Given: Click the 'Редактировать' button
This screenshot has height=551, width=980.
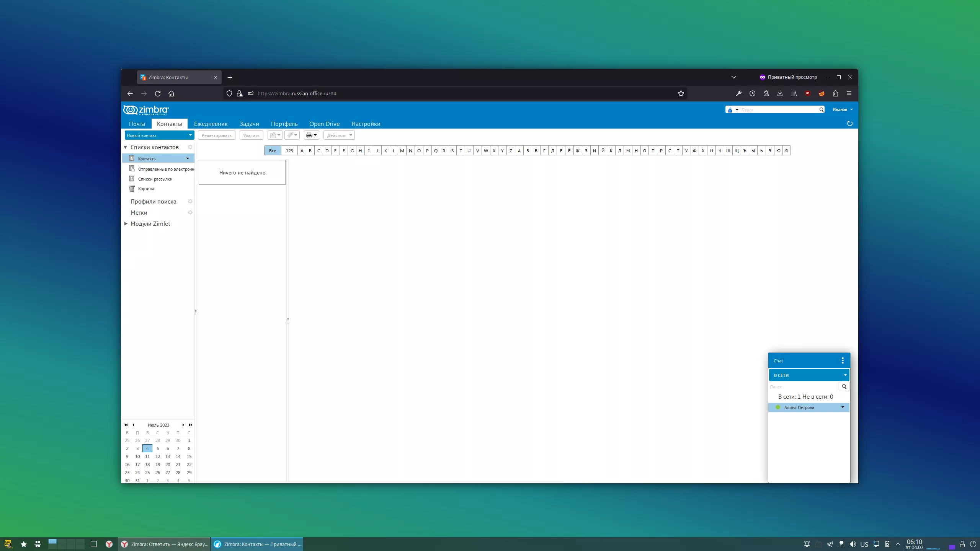Looking at the screenshot, I should [216, 135].
